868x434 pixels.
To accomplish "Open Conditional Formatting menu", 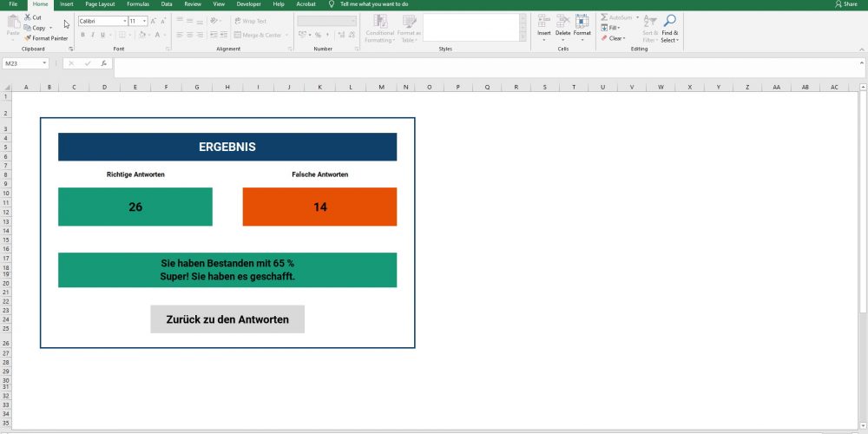I will [380, 29].
